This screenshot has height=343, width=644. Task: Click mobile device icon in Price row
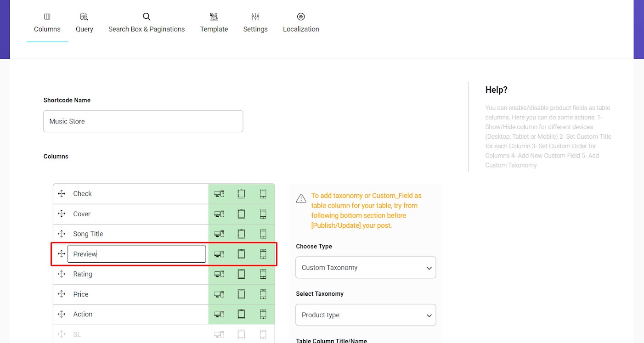coord(263,294)
